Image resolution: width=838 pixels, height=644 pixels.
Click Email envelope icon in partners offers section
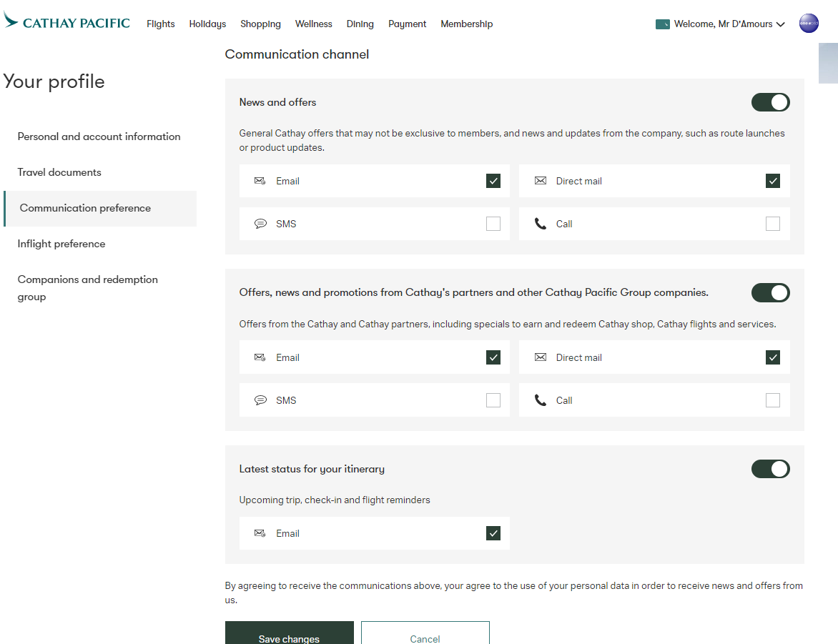[260, 357]
